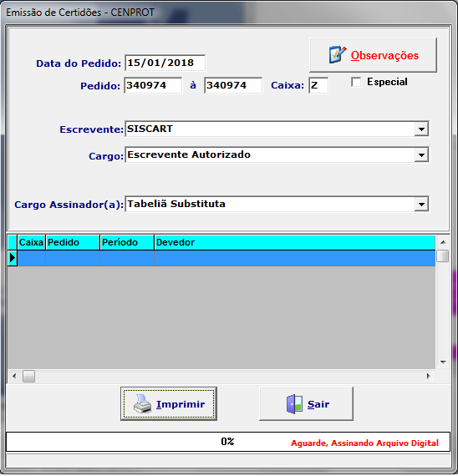Click the printer icon on Imprimir

[x=143, y=404]
